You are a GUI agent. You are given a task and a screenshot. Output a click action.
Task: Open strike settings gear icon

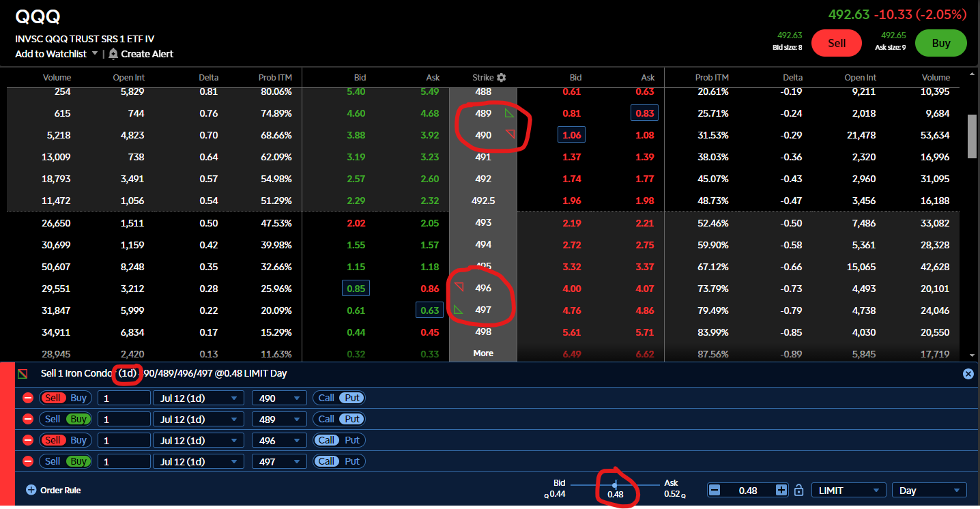(x=502, y=78)
